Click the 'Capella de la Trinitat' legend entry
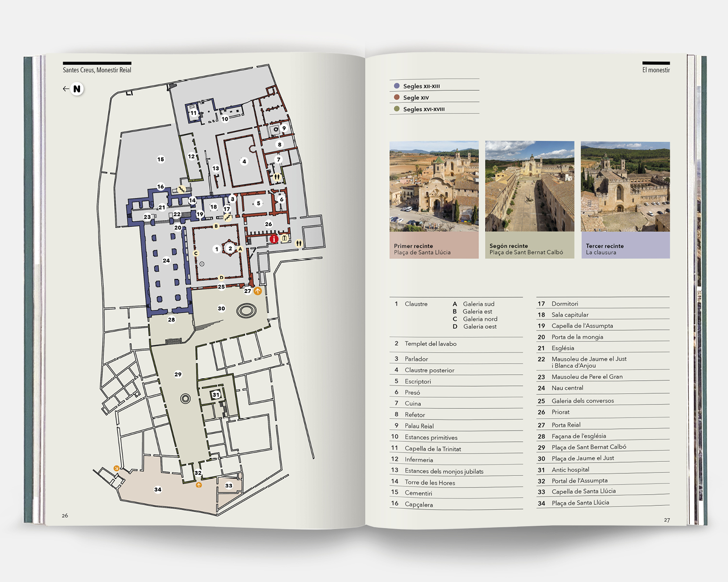Viewport: 728px width, 582px height. (433, 449)
